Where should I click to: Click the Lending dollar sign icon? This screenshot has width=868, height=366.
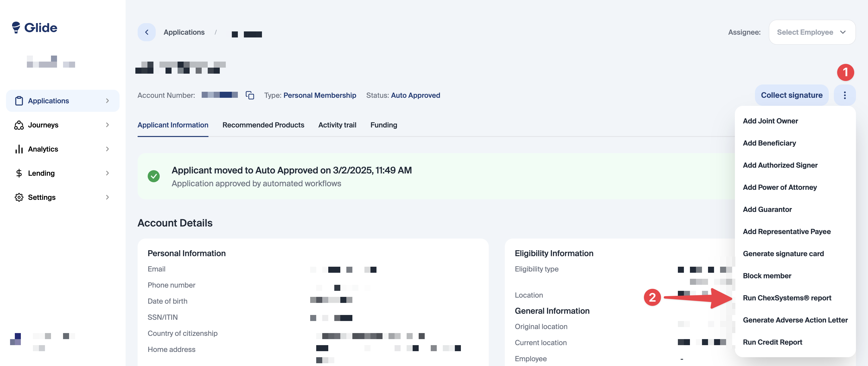coord(19,173)
